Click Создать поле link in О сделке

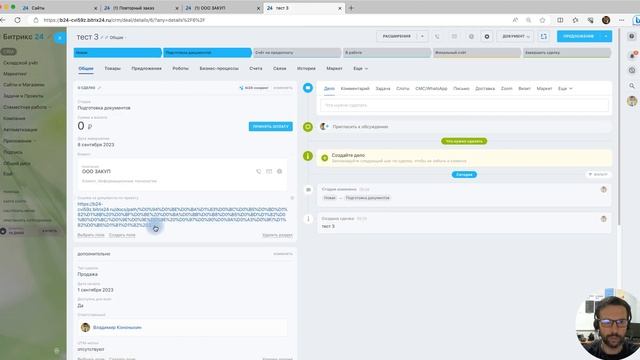122,235
